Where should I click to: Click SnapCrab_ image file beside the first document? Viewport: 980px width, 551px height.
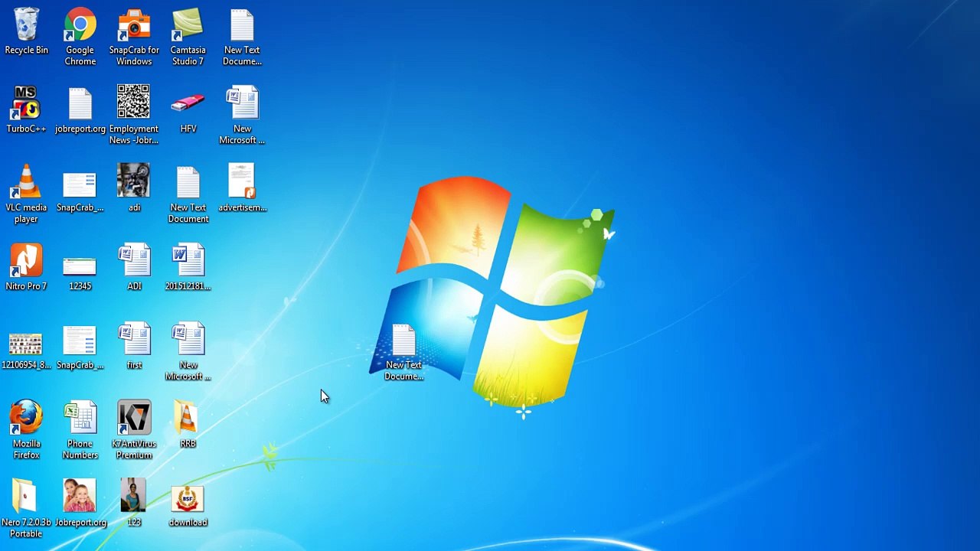pyautogui.click(x=80, y=348)
